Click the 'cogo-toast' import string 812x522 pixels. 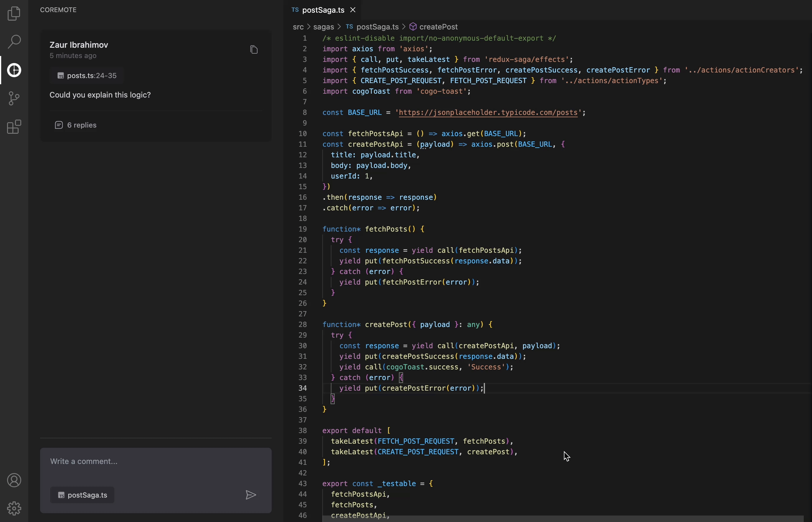[441, 92]
